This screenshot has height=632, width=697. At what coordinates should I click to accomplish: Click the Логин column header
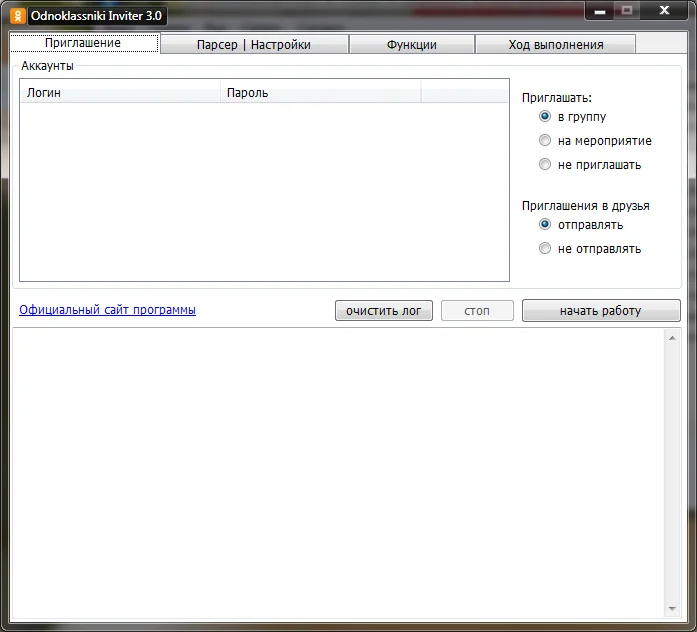(120, 93)
